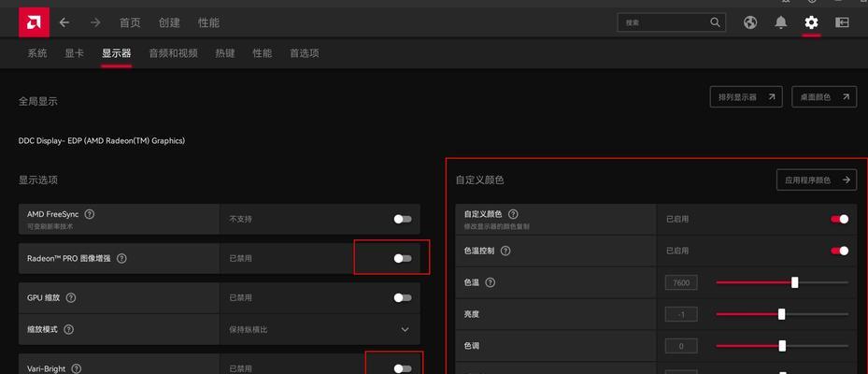This screenshot has width=868, height=374.
Task: Switch to 热键 settings tab
Action: 225,53
